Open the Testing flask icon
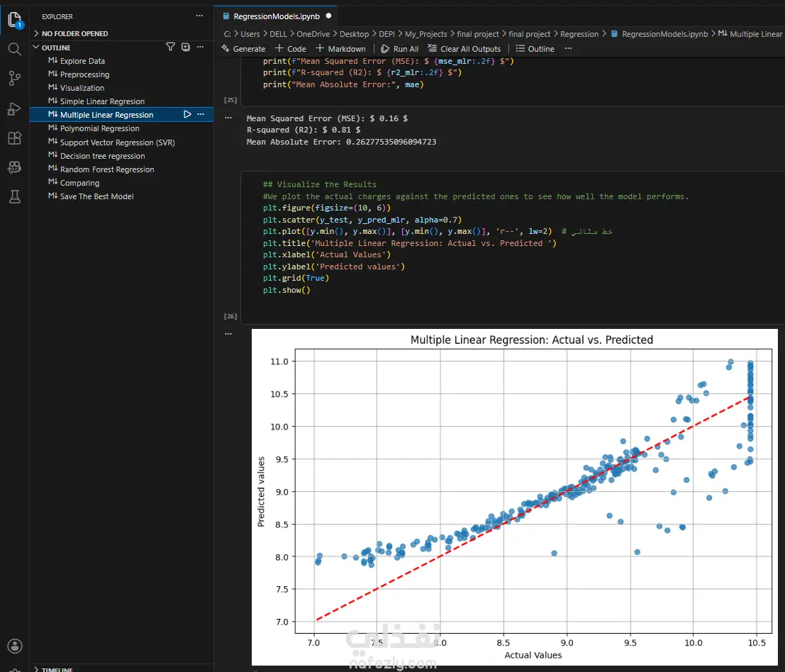This screenshot has height=672, width=785. (x=14, y=196)
